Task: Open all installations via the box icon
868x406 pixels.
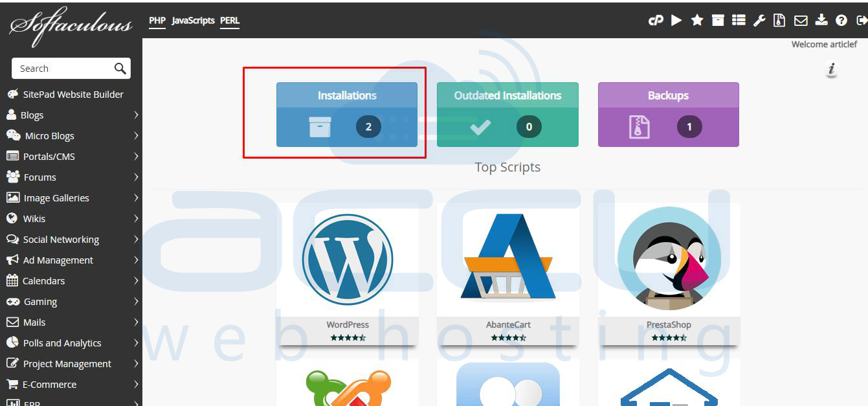Action: [718, 21]
